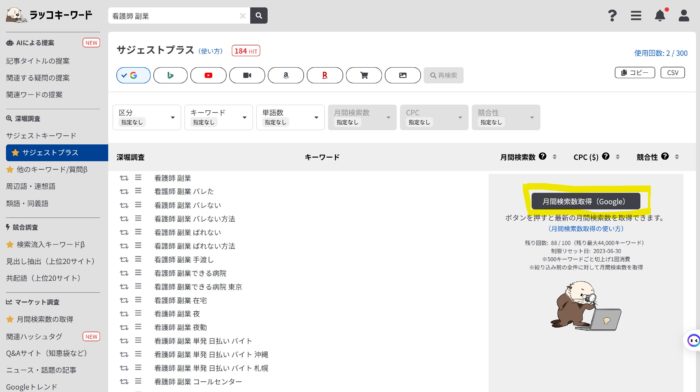
Task: Open the 月間検索数取得の使い方 link
Action: (x=586, y=229)
